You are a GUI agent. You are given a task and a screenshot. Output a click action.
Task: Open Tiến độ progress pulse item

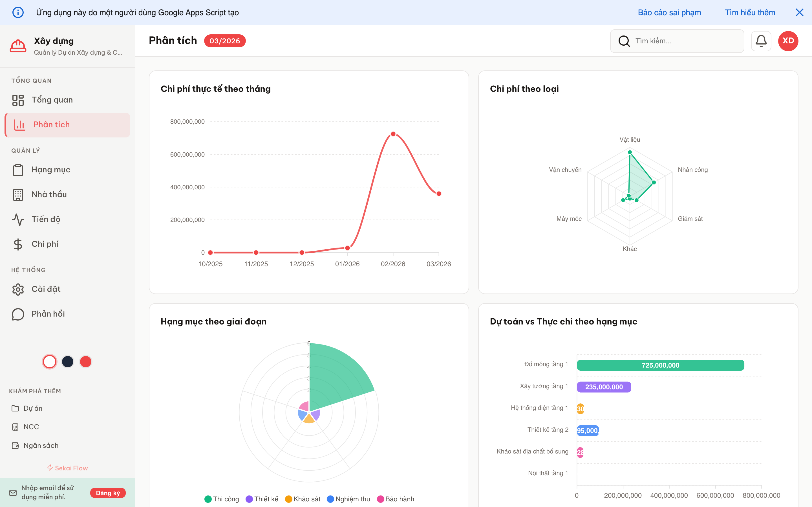pos(46,219)
